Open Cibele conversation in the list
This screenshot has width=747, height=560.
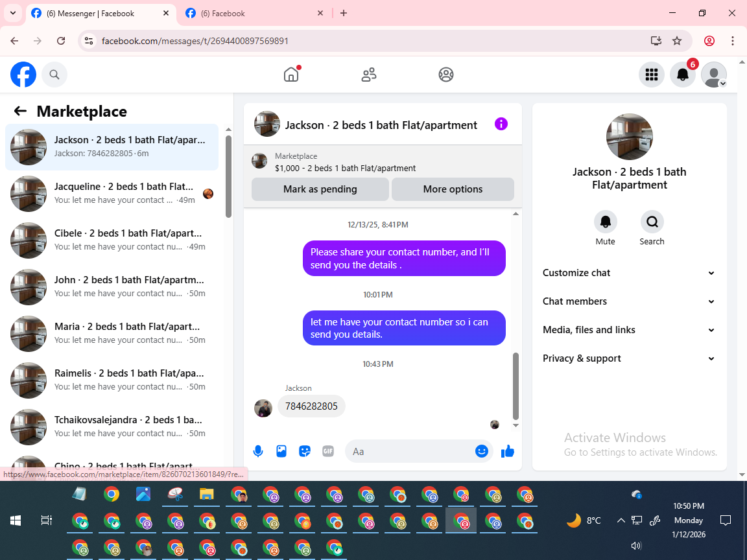tap(112, 240)
